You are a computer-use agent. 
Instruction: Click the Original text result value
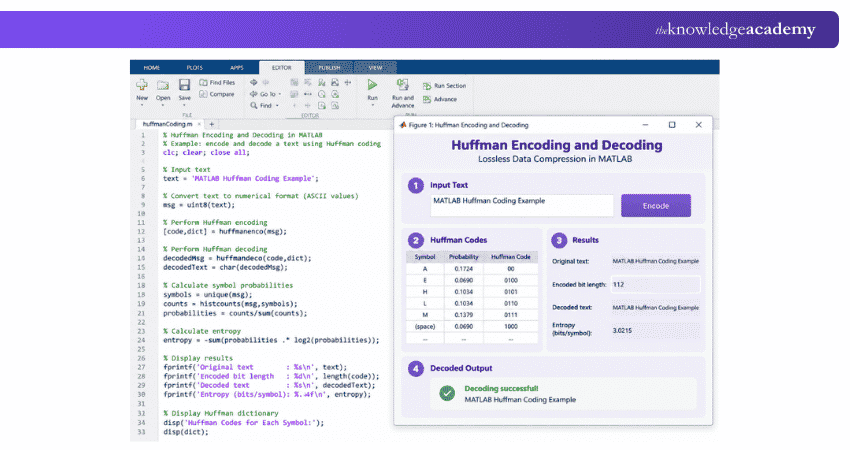655,261
